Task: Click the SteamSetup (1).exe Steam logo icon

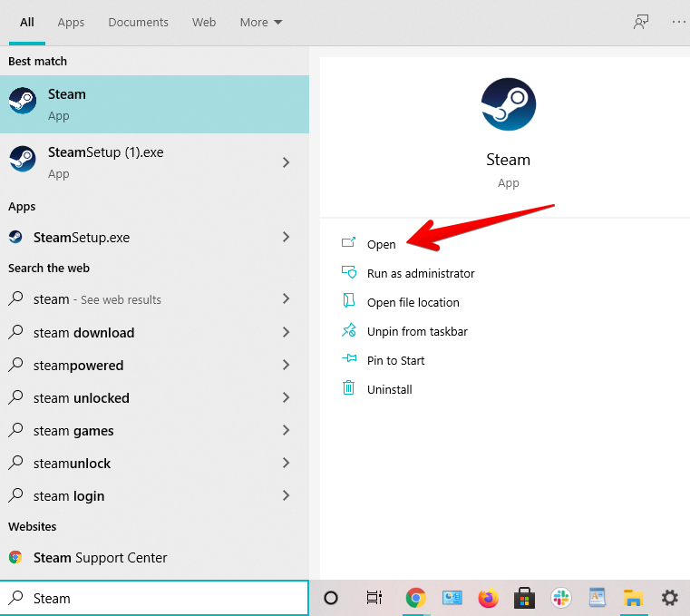Action: tap(23, 159)
